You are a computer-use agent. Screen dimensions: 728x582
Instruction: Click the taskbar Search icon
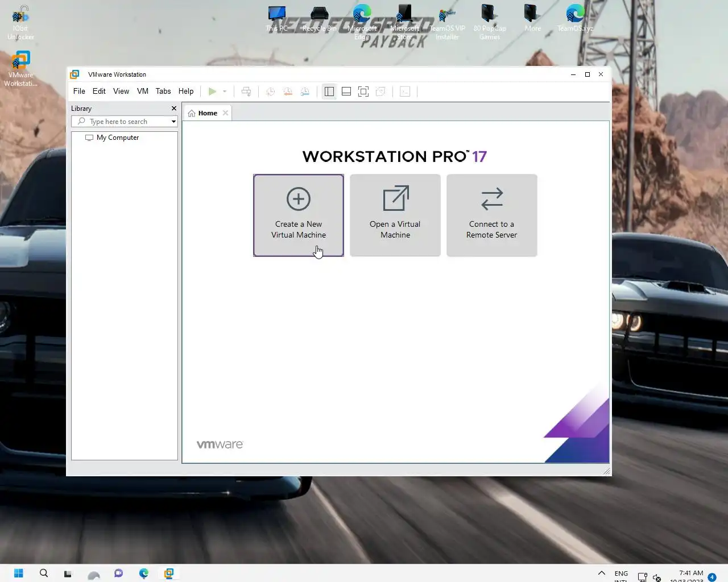(44, 573)
